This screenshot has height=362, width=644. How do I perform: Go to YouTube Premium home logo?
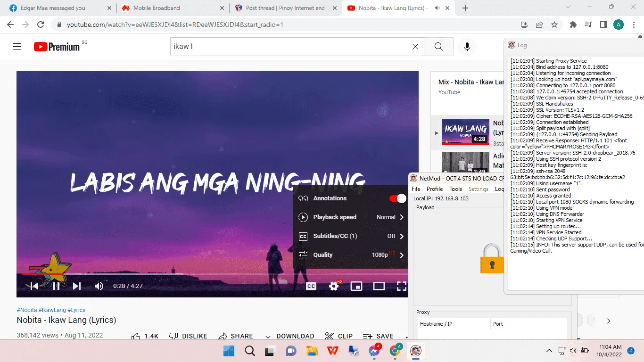(x=57, y=46)
